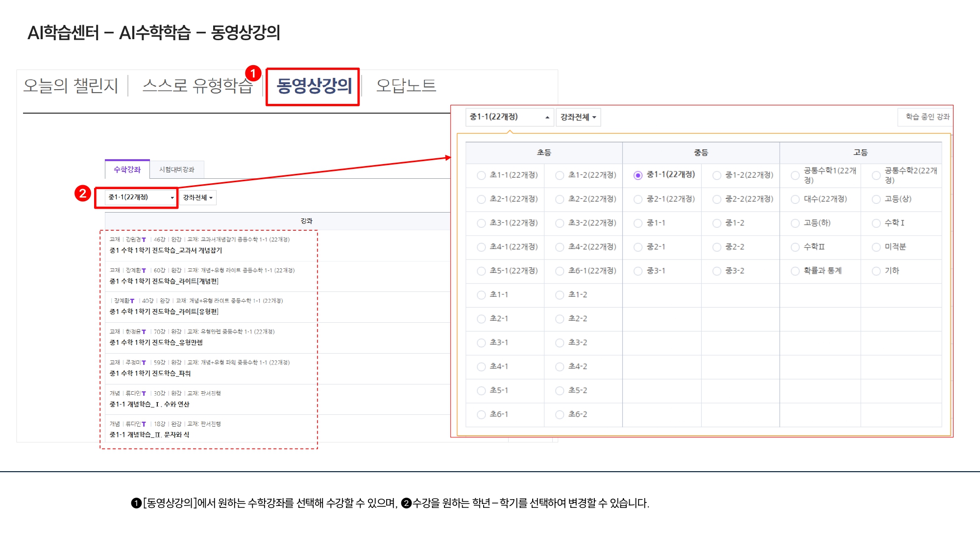Screen dimensions: 980x551
Task: Switch to the 시험대비강좌 tab
Action: tap(176, 169)
